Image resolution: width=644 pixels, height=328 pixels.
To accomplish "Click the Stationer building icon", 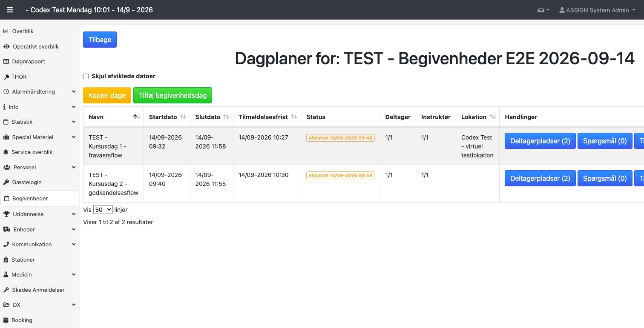I will pyautogui.click(x=6, y=260).
